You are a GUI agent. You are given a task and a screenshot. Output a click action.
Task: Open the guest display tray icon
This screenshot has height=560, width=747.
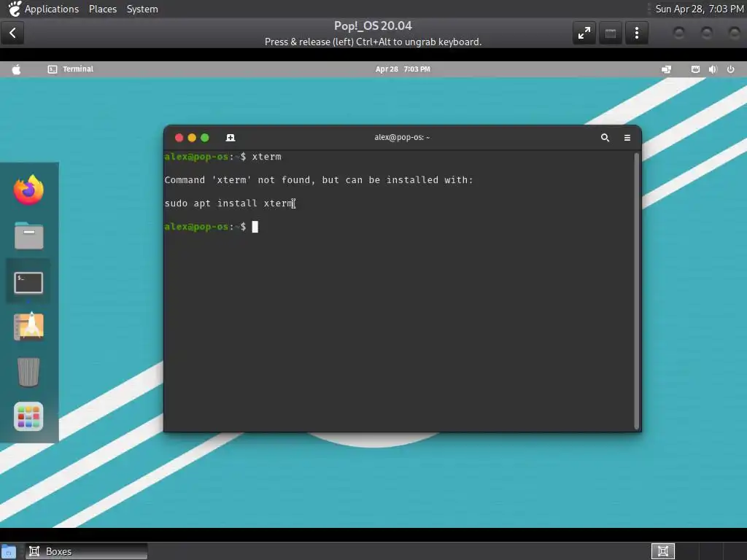click(x=667, y=69)
